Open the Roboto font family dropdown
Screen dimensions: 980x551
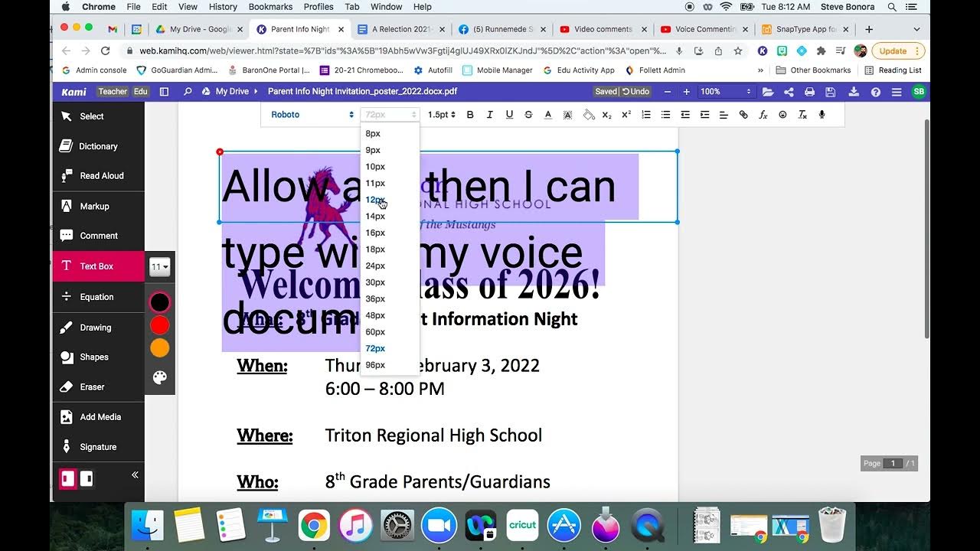(x=312, y=115)
